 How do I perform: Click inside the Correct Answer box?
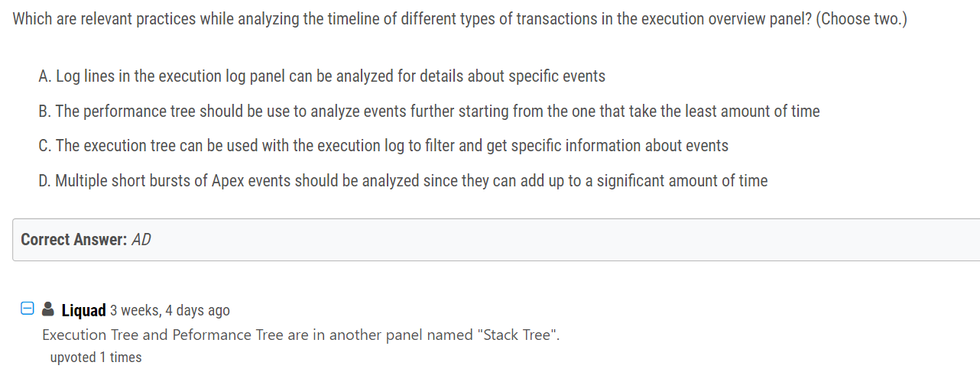[x=496, y=240]
